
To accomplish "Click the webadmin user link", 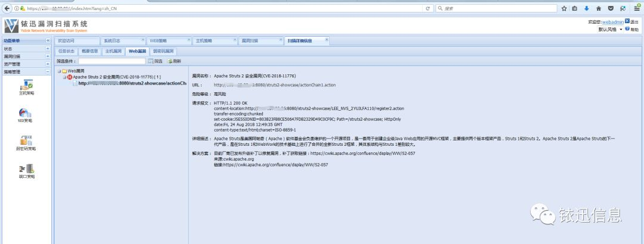I will click(x=613, y=22).
